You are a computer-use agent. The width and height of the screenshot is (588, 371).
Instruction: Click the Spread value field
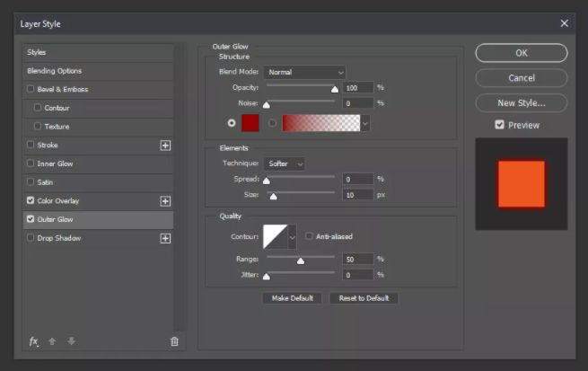[x=358, y=179]
